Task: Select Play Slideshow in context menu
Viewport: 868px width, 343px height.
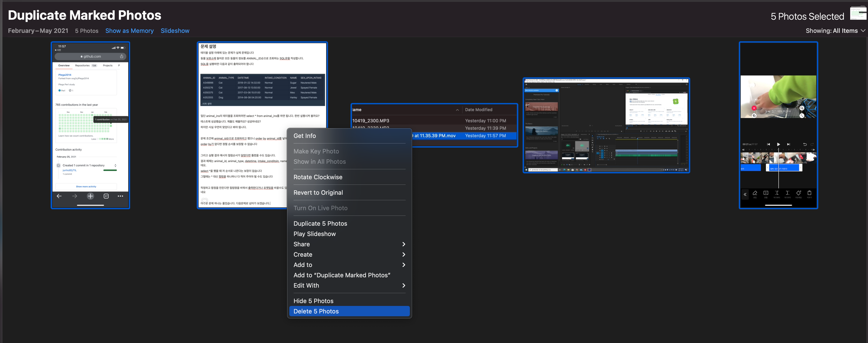Action: [x=314, y=234]
